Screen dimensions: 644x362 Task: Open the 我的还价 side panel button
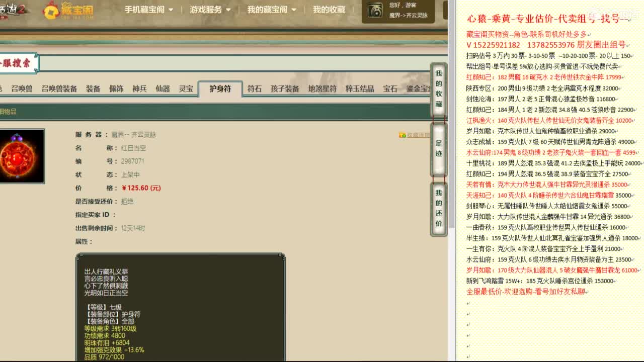click(439, 209)
